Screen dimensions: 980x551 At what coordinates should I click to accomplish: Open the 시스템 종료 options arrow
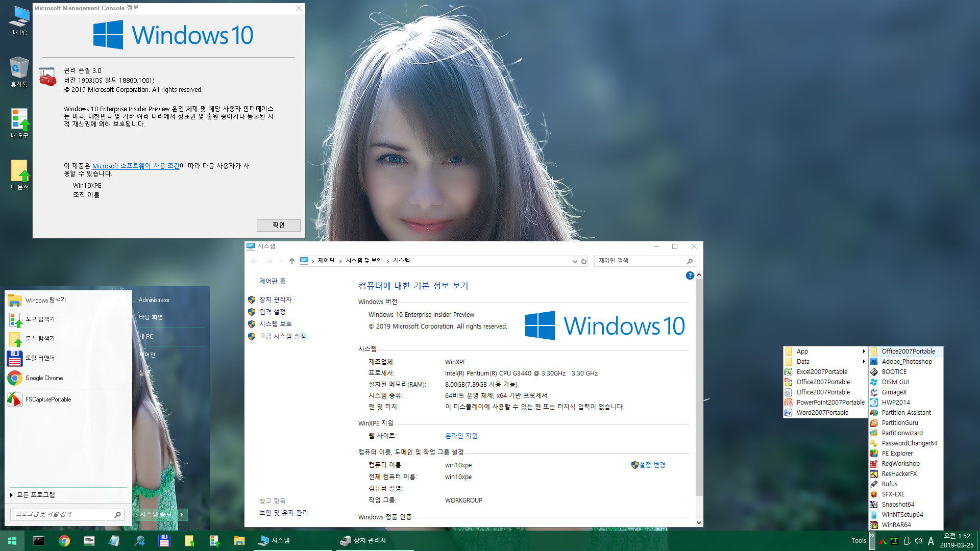click(182, 514)
